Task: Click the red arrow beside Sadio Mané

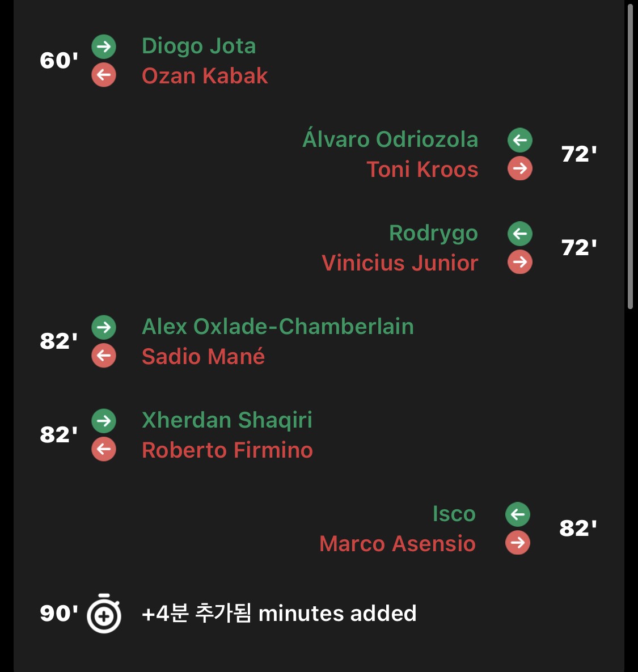Action: point(104,356)
